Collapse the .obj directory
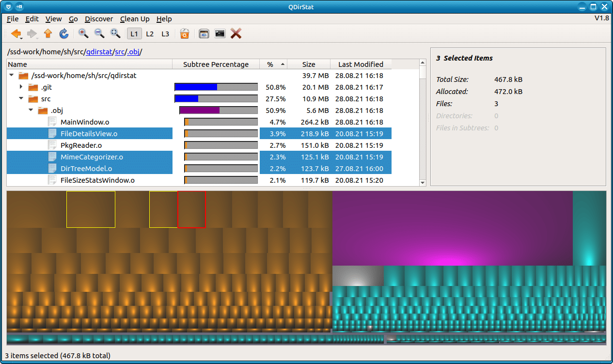Image resolution: width=613 pixels, height=364 pixels. coord(31,111)
